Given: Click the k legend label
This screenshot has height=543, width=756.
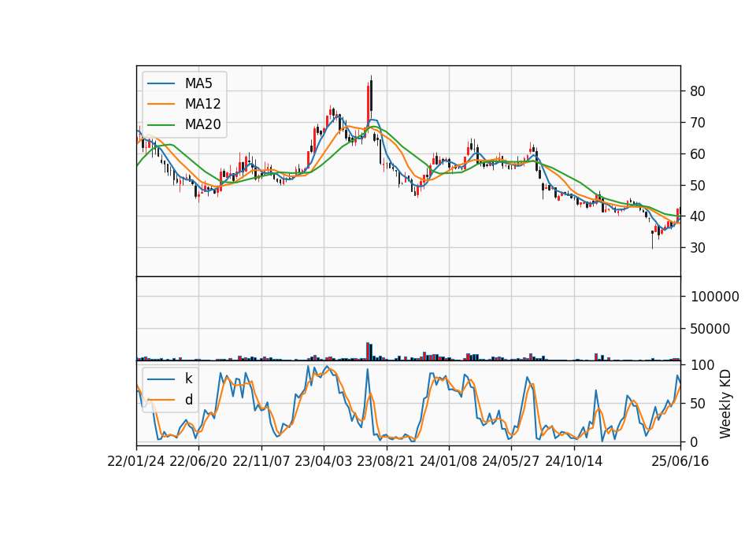Looking at the screenshot, I should pos(188,379).
